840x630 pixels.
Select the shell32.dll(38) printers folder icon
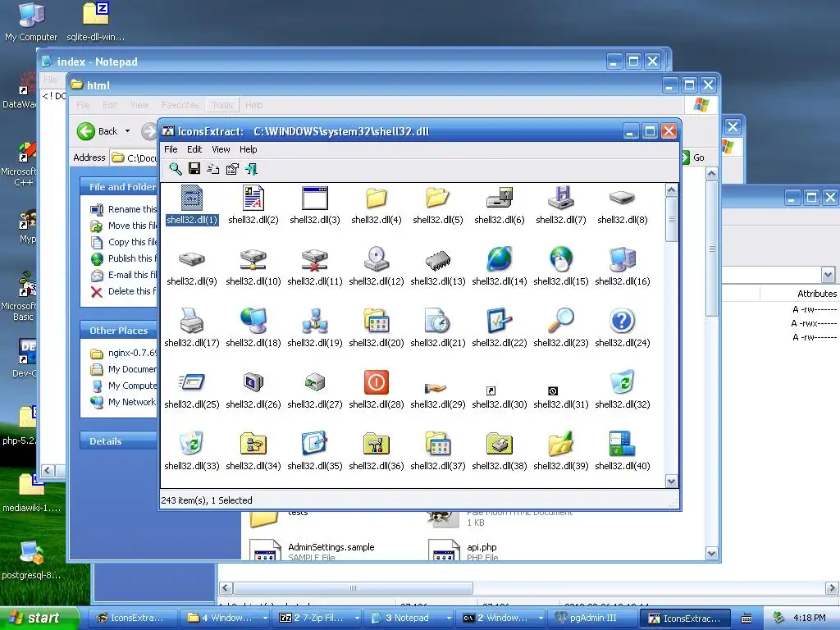click(500, 444)
